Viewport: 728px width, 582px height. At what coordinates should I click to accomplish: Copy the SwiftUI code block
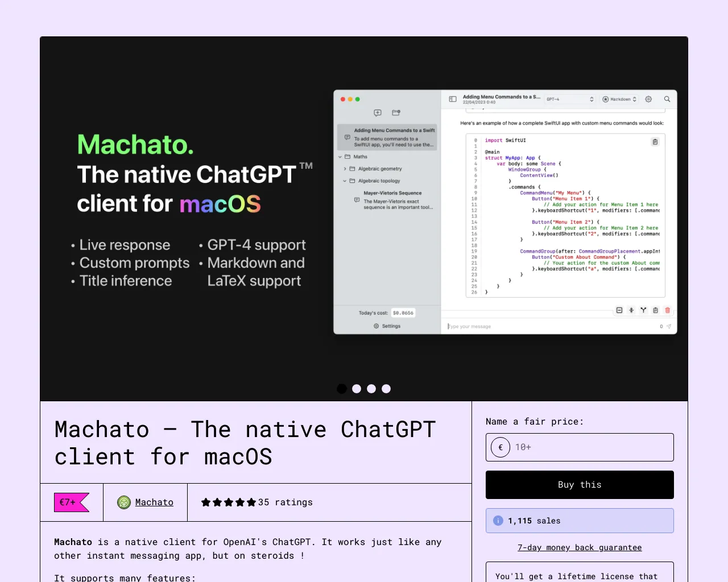[x=655, y=142]
